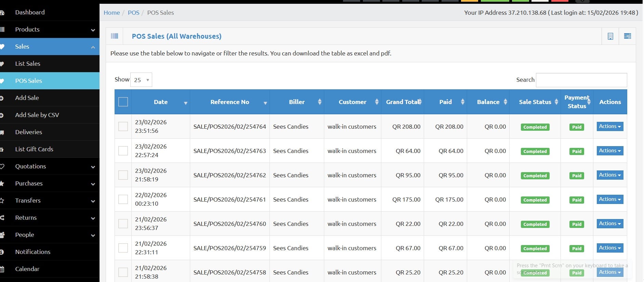Viewport: 644px width, 282px height.
Task: Open List Gift Cards in the sidebar
Action: point(50,149)
